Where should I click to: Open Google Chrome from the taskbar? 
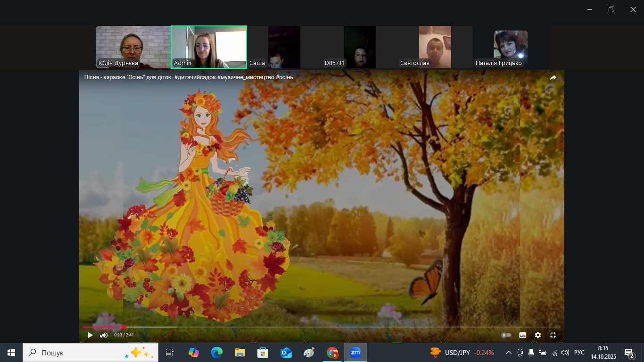pyautogui.click(x=332, y=353)
